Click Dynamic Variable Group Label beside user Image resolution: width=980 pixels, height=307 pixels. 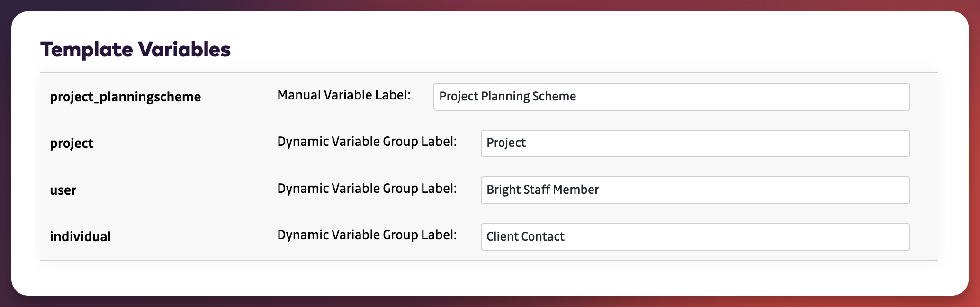click(367, 189)
